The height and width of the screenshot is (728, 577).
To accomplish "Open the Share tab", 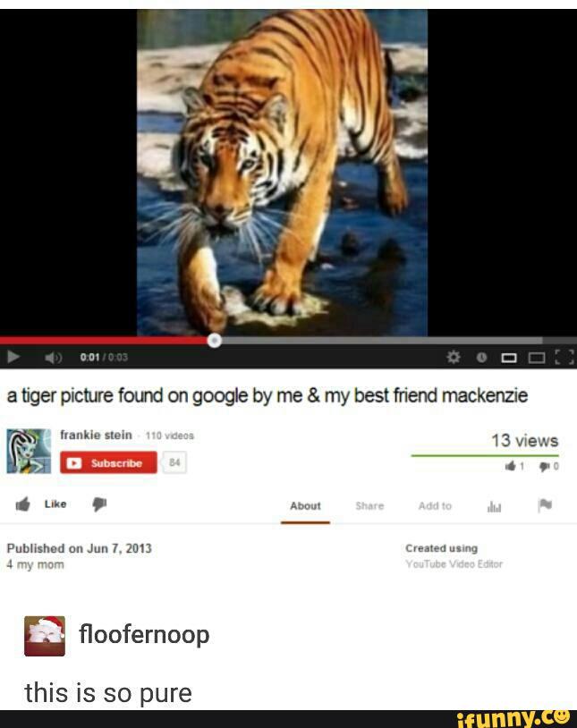I will coord(369,506).
